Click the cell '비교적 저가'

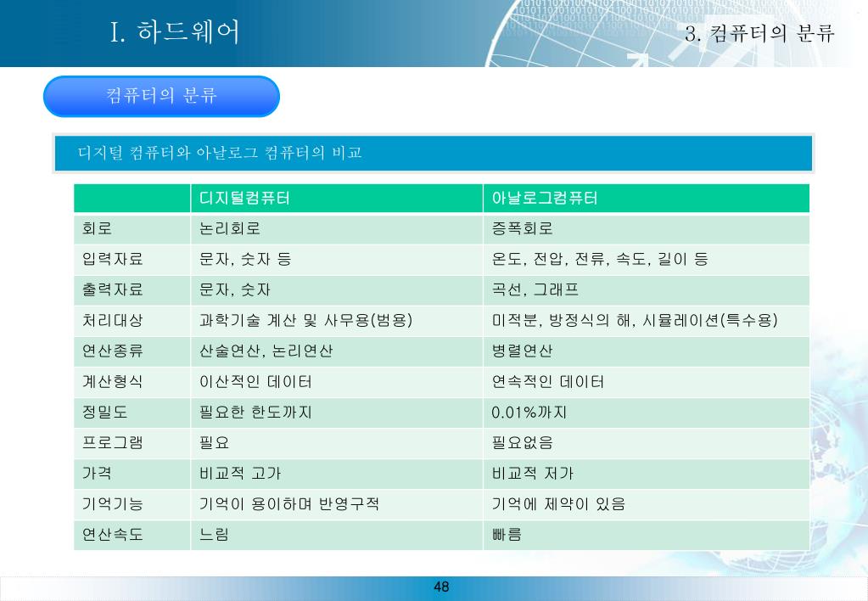(x=646, y=474)
